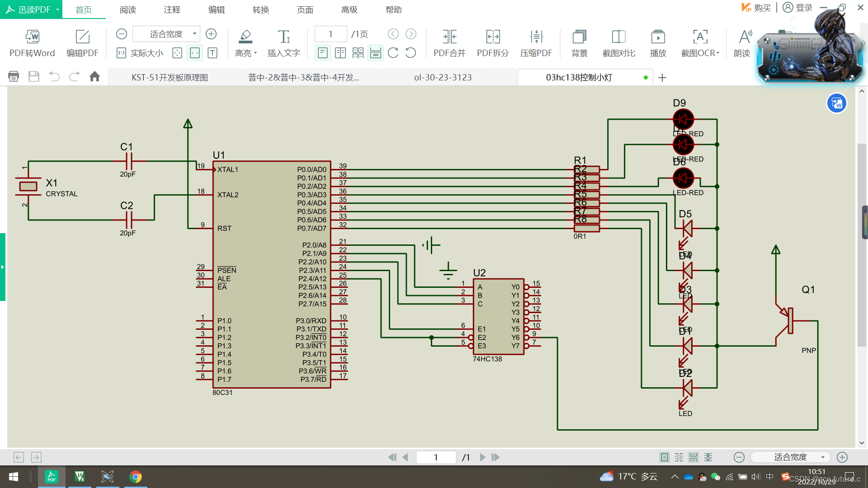868x488 pixels.
Task: Toggle single-page view mode in top toolbar
Action: [323, 53]
